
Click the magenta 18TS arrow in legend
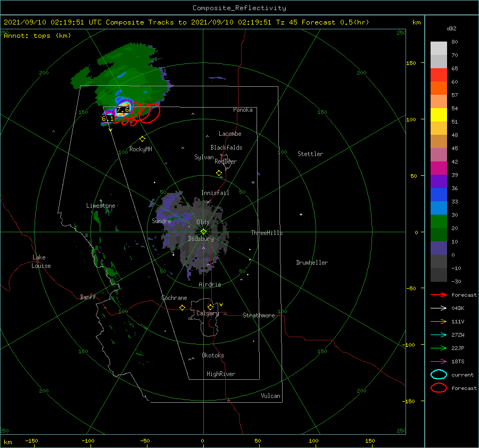pyautogui.click(x=439, y=362)
